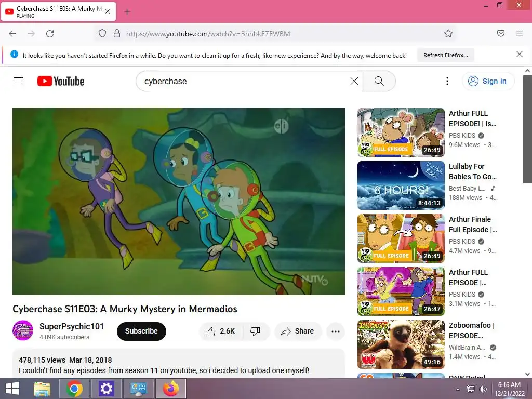The width and height of the screenshot is (532, 399).
Task: Open the network icon in system tray
Action: click(x=471, y=389)
